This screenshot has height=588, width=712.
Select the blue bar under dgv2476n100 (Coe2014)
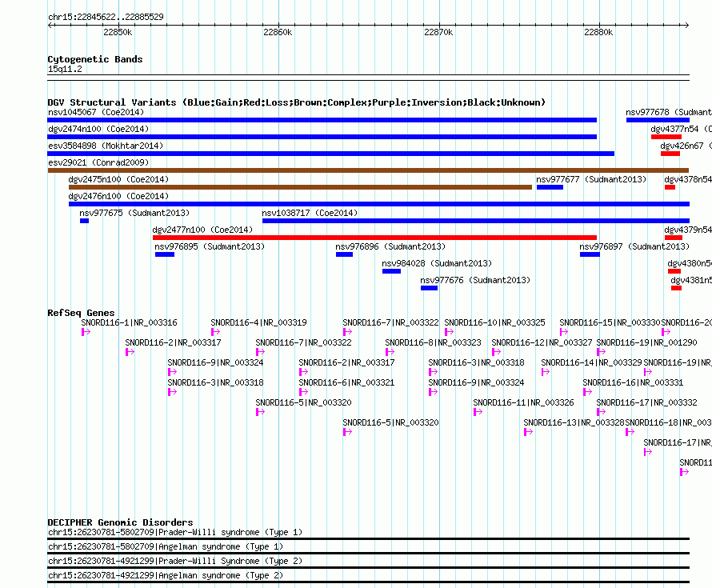click(379, 204)
